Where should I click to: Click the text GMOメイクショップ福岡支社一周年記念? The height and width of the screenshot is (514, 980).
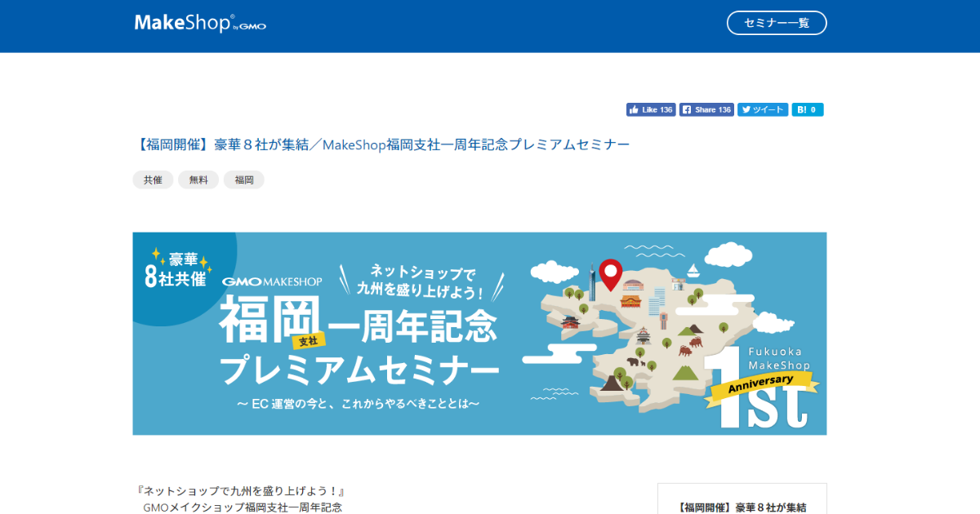[x=242, y=507]
